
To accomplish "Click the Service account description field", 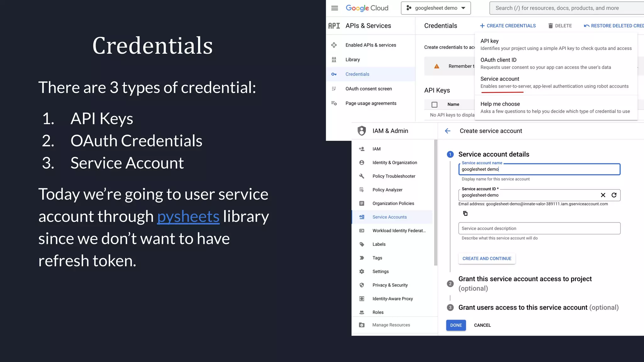I will 539,228.
